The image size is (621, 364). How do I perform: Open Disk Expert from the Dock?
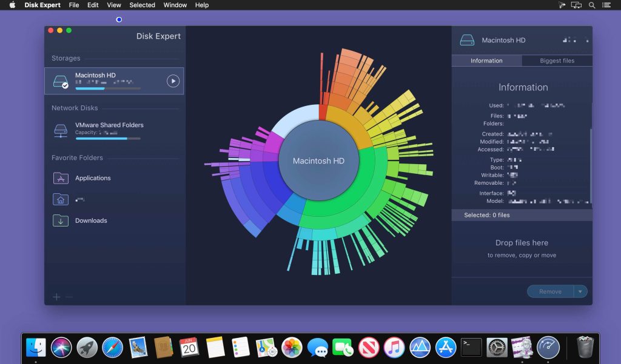[549, 348]
